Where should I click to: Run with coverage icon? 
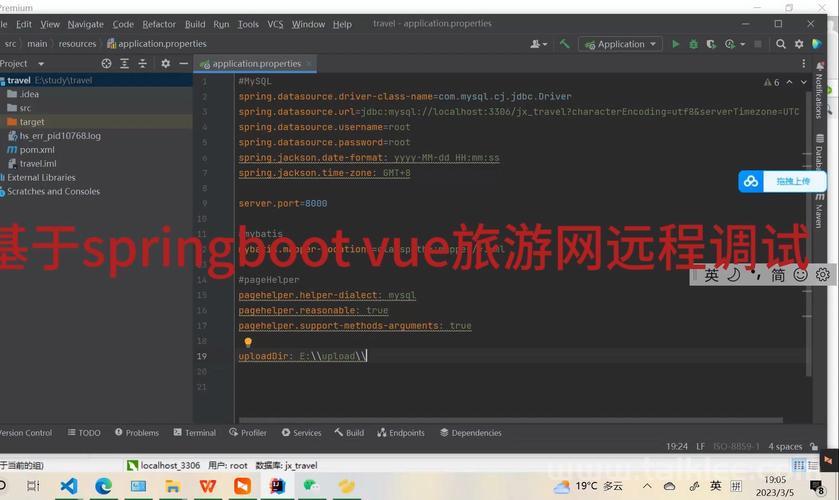pos(711,44)
